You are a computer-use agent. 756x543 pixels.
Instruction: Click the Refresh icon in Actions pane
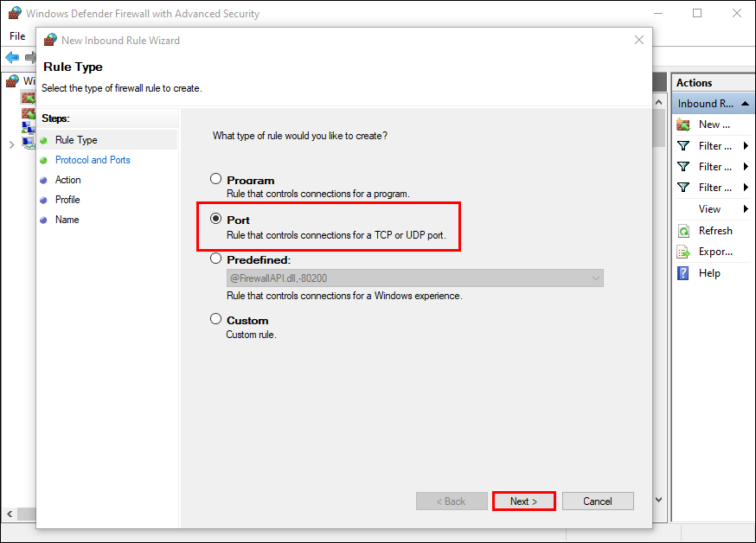(x=683, y=231)
